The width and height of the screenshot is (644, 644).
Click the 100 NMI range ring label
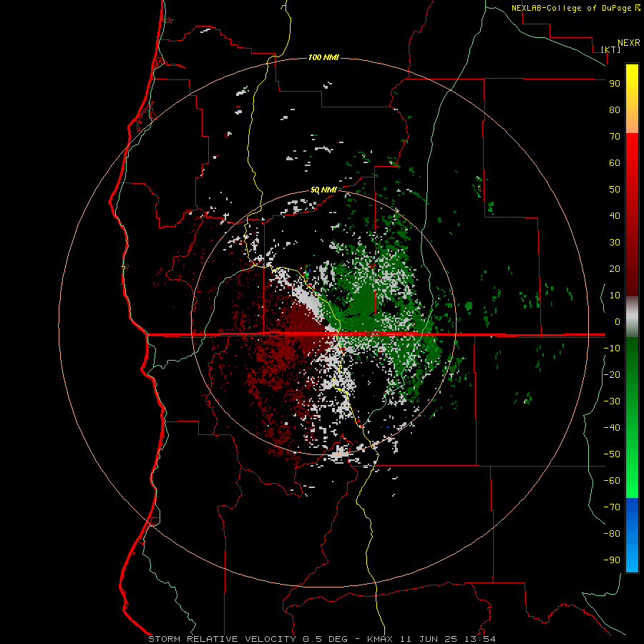click(x=323, y=57)
